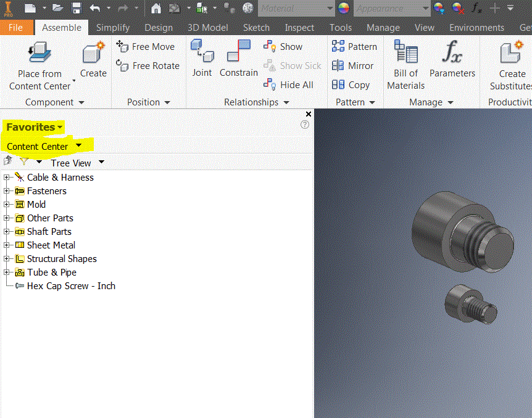The height and width of the screenshot is (418, 532).
Task: Open the filter dropdown arrow beside funnel
Action: (x=39, y=162)
